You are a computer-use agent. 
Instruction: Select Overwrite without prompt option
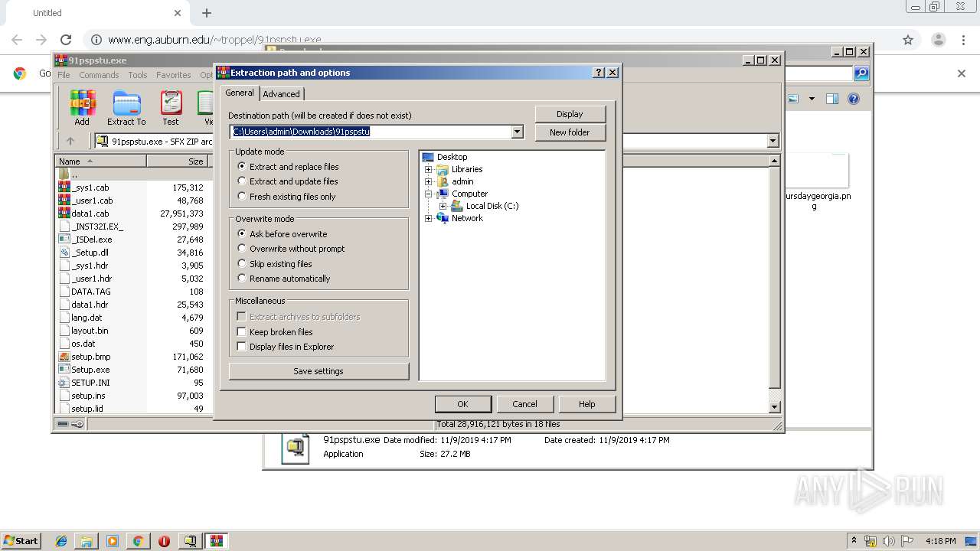click(x=242, y=249)
